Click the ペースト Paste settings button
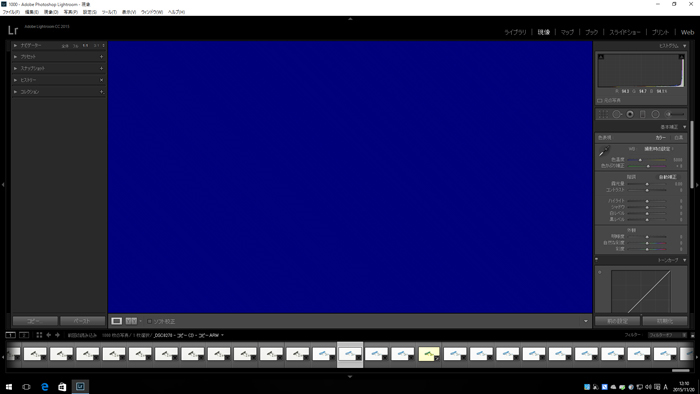 (83, 321)
